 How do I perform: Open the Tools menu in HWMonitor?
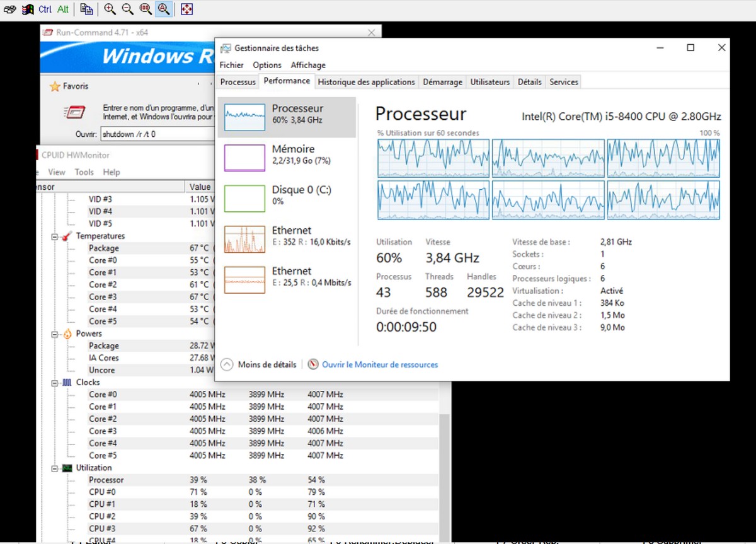(x=84, y=172)
